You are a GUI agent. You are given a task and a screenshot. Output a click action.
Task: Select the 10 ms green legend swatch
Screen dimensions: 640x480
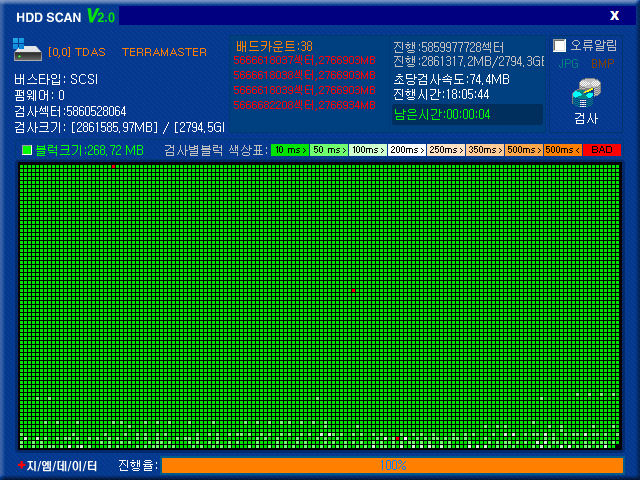pos(290,150)
